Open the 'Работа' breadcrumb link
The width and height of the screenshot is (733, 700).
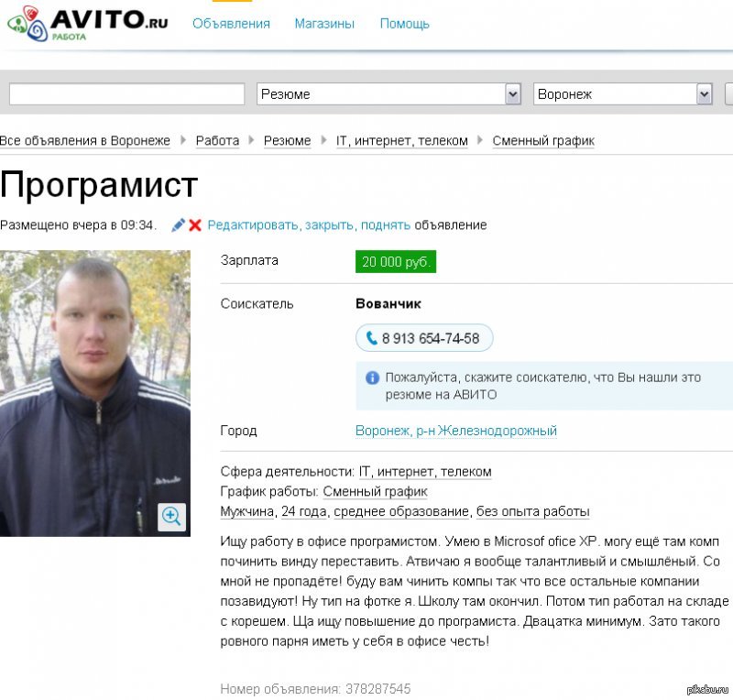tap(217, 140)
